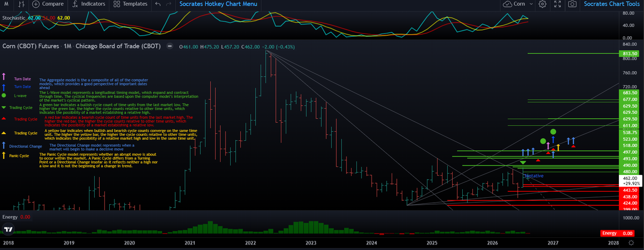Click the blue Turn Date arrow in legend

coord(4,87)
